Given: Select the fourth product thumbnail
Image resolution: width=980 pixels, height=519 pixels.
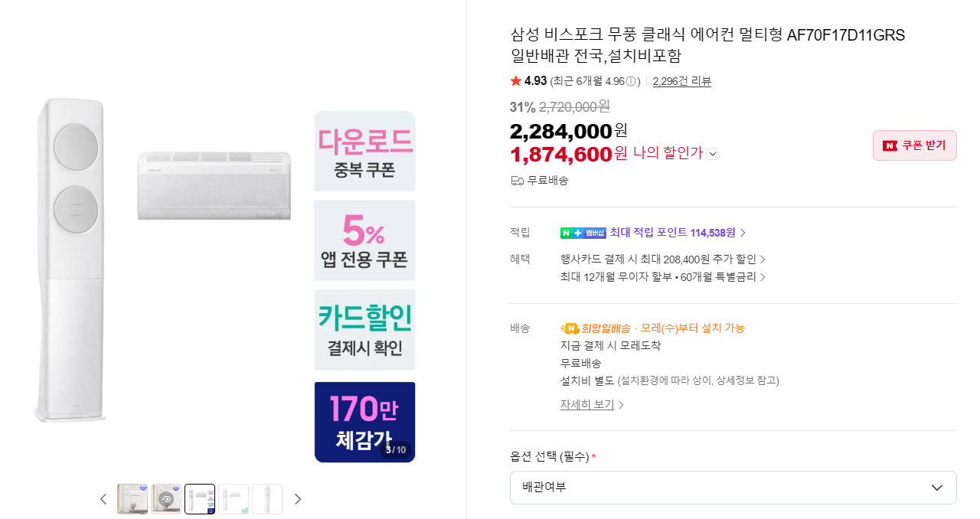Looking at the screenshot, I should pos(234,499).
